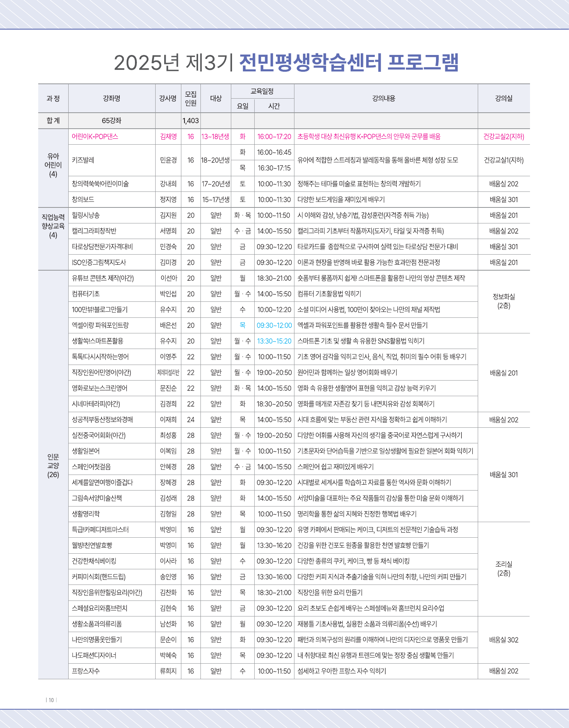Select the course 건강한채식베이킹
Viewport: 569px width, 728px height.
(x=94, y=561)
